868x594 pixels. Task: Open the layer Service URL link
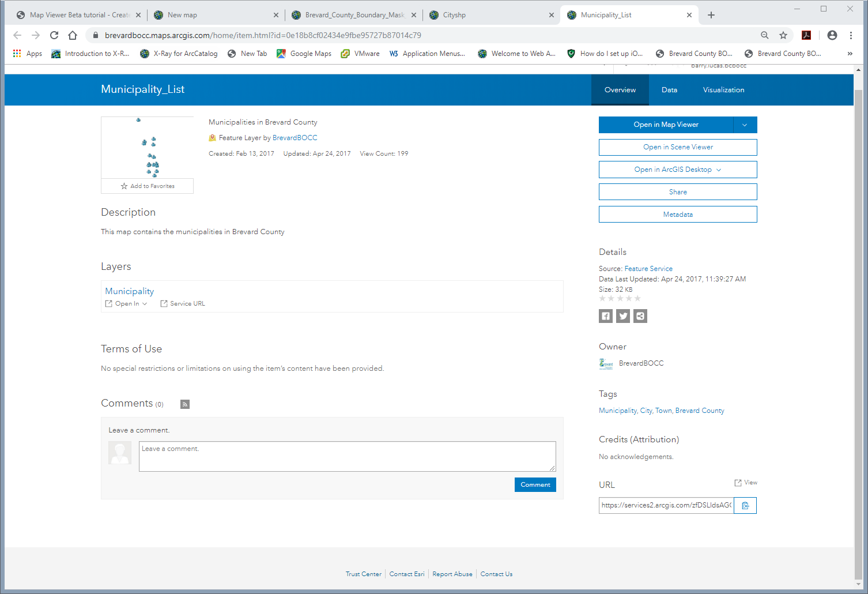point(183,303)
